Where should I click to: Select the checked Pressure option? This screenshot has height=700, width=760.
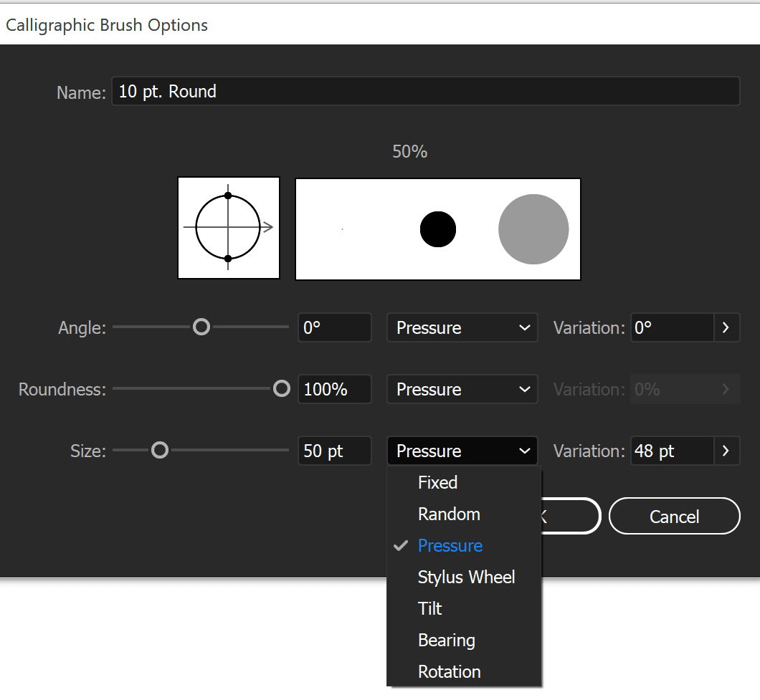[450, 545]
